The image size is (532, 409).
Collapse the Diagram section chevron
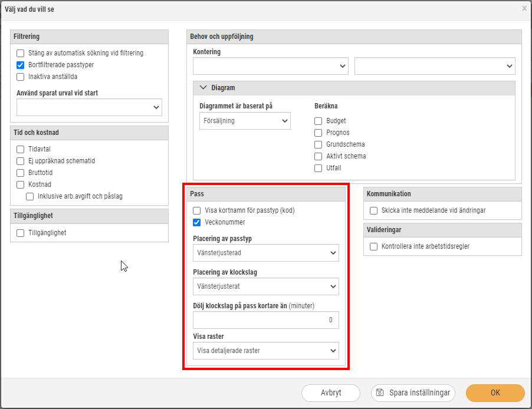[203, 87]
